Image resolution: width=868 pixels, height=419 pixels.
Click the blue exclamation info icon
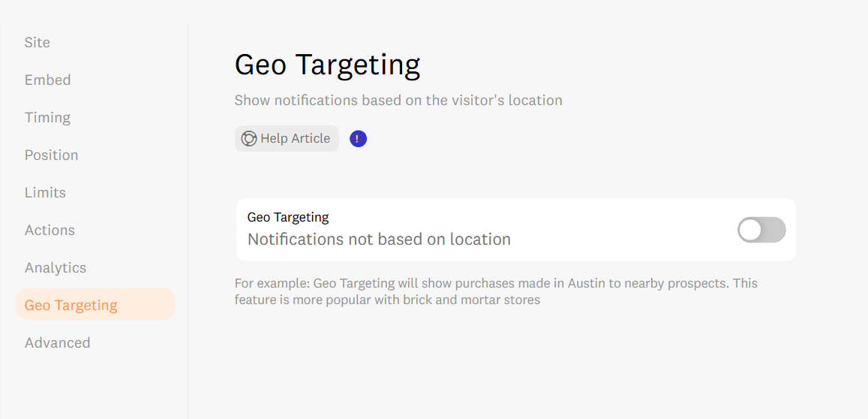[358, 139]
